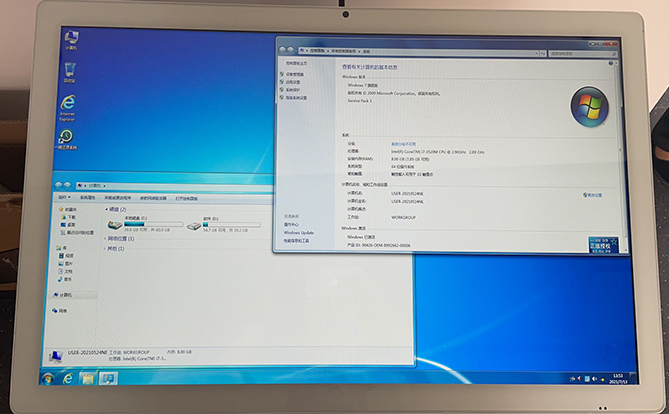The width and height of the screenshot is (669, 414).
Task: Click computer icon in explorer details pane
Action: tap(55, 356)
